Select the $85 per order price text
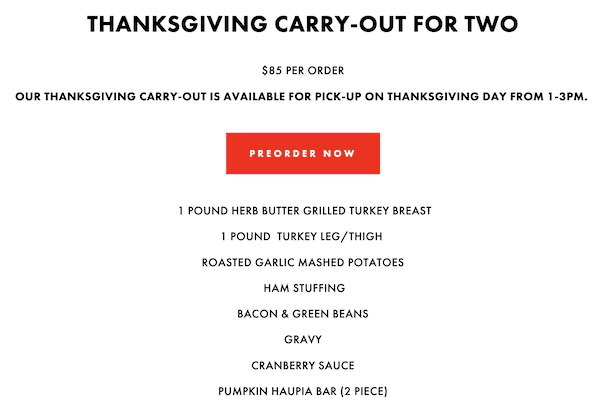 point(303,70)
